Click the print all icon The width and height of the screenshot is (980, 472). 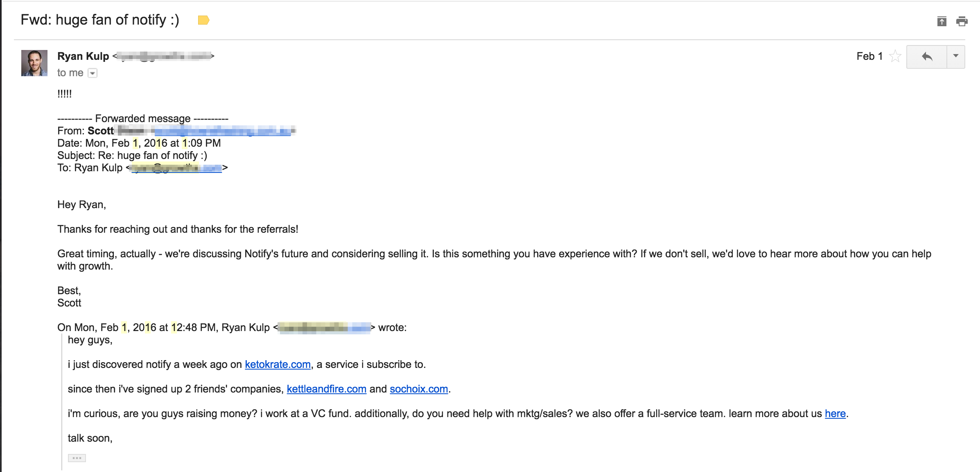pos(962,21)
